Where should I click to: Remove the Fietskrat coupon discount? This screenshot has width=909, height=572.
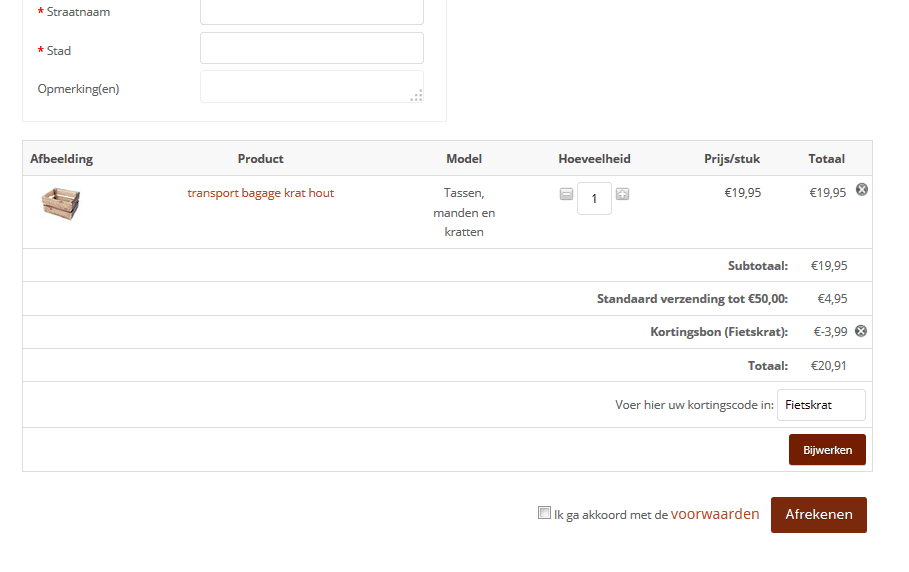(x=861, y=331)
